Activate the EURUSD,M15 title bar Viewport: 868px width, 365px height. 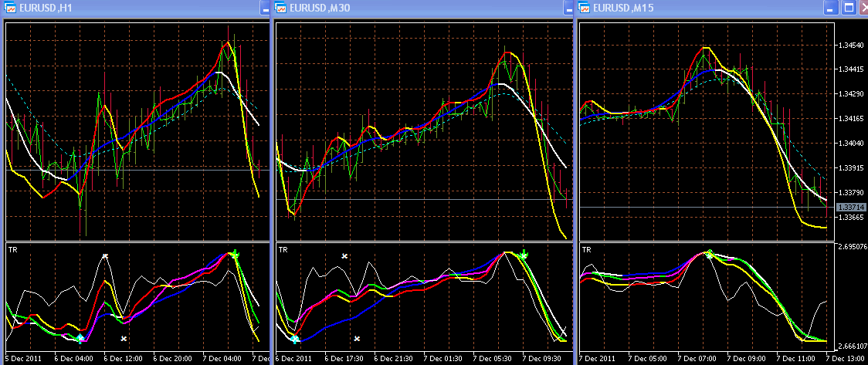721,8
